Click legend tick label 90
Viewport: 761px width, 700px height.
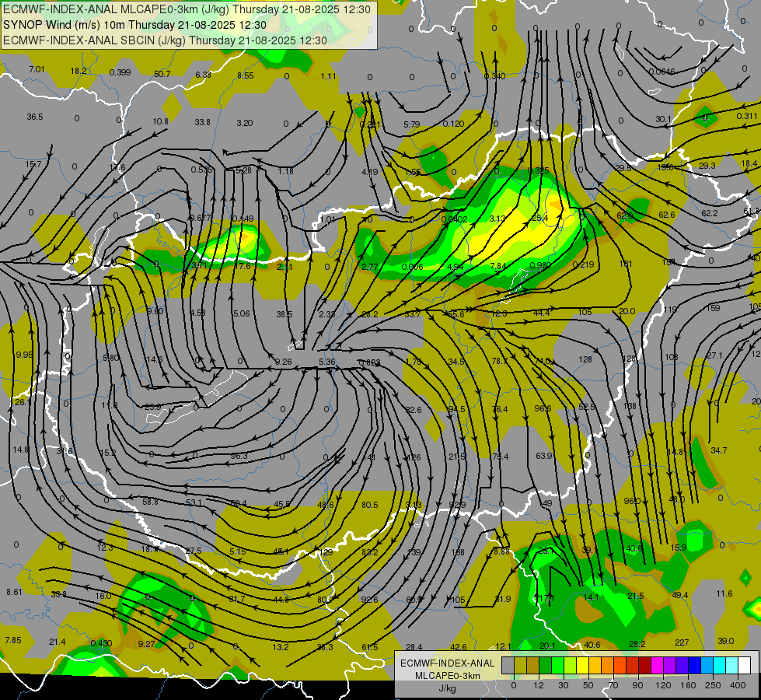(x=637, y=685)
